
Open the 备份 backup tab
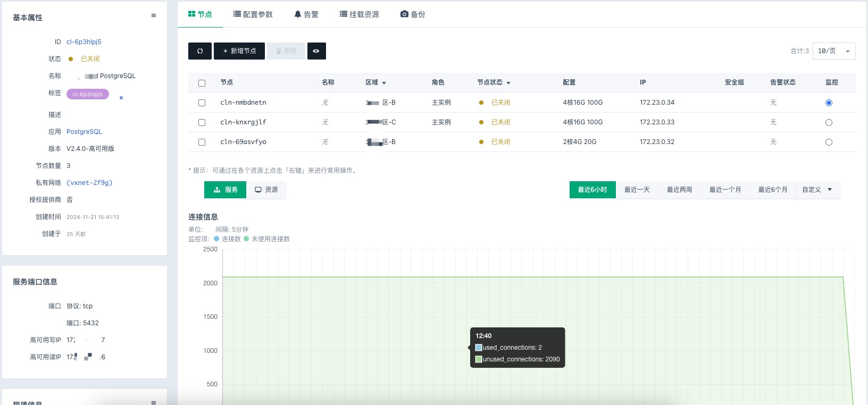coord(413,14)
